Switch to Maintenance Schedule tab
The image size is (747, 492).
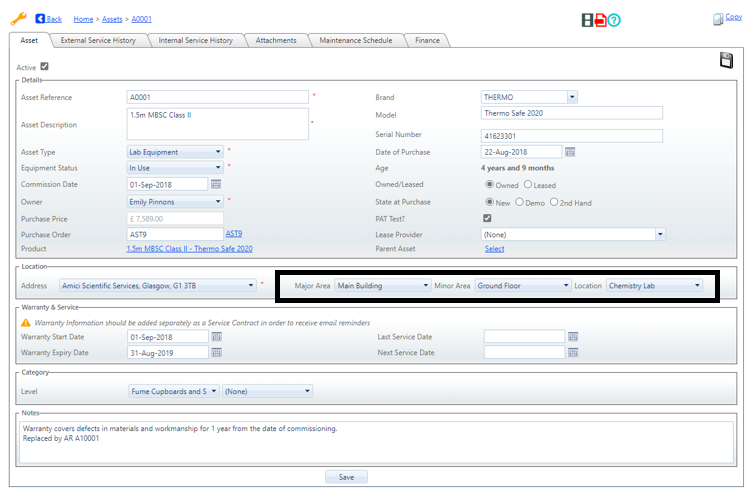[356, 40]
